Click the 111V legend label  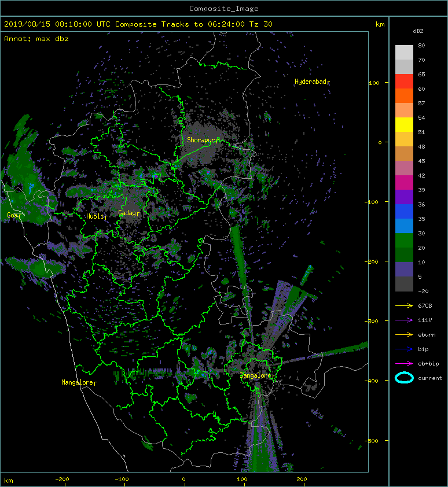point(425,320)
